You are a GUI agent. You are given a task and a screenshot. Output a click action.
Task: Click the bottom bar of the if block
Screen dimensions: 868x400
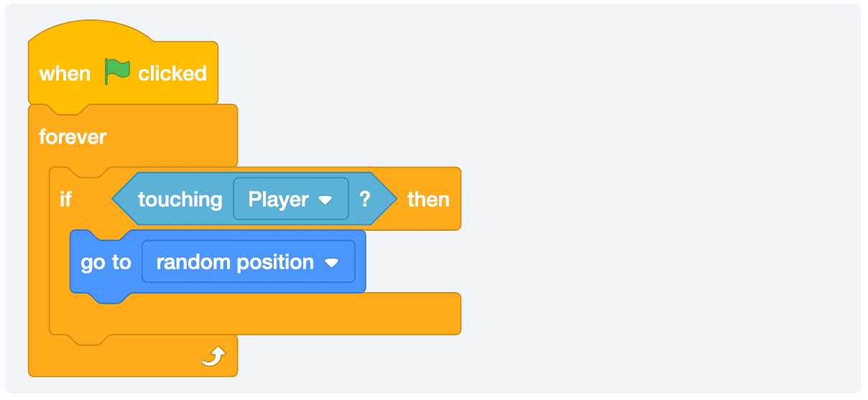tap(287, 314)
